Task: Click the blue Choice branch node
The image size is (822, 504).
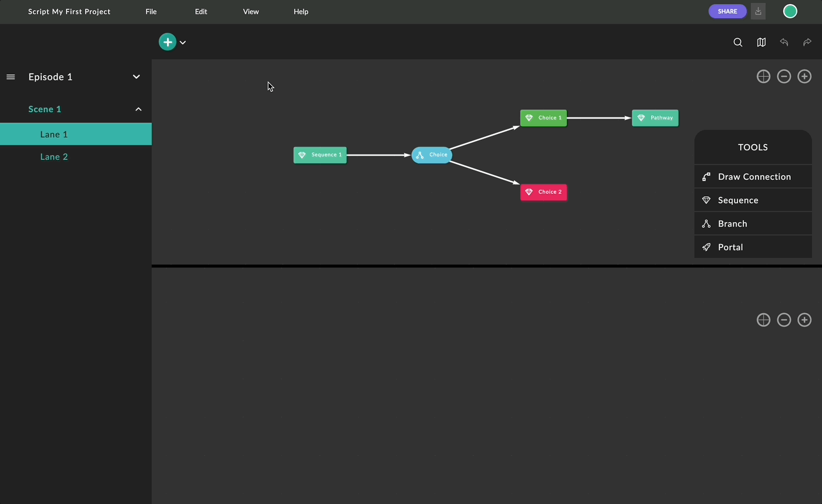Action: pos(432,155)
